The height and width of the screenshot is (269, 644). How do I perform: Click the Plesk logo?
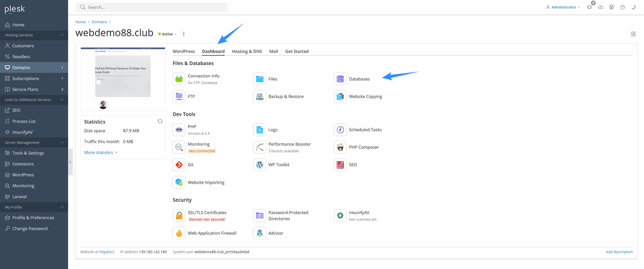15,8
